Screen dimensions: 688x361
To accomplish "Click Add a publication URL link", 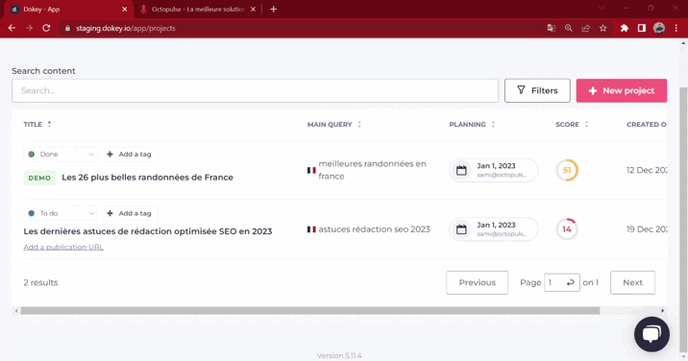I will pos(63,247).
